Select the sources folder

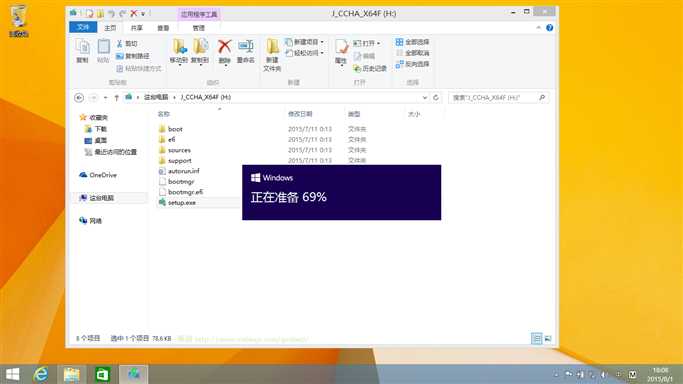(179, 150)
